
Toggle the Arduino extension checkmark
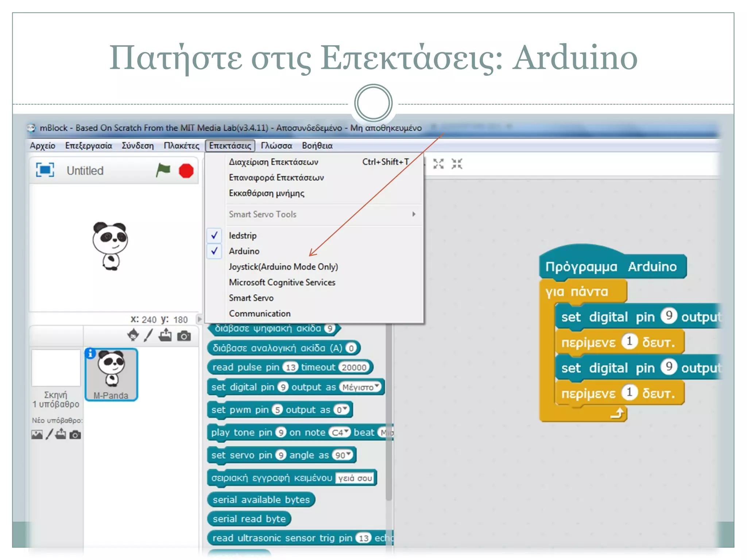pyautogui.click(x=244, y=251)
